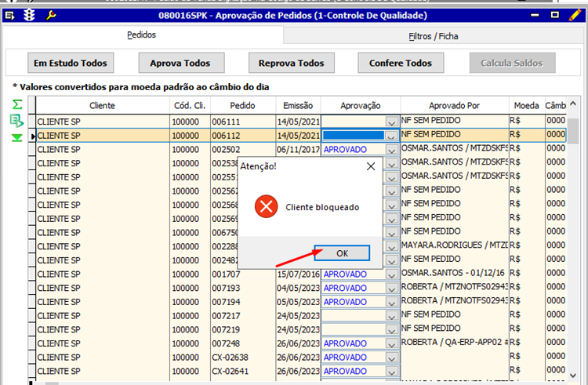588x385 pixels.
Task: Click the traffic light icon in title bar
Action: 31,15
